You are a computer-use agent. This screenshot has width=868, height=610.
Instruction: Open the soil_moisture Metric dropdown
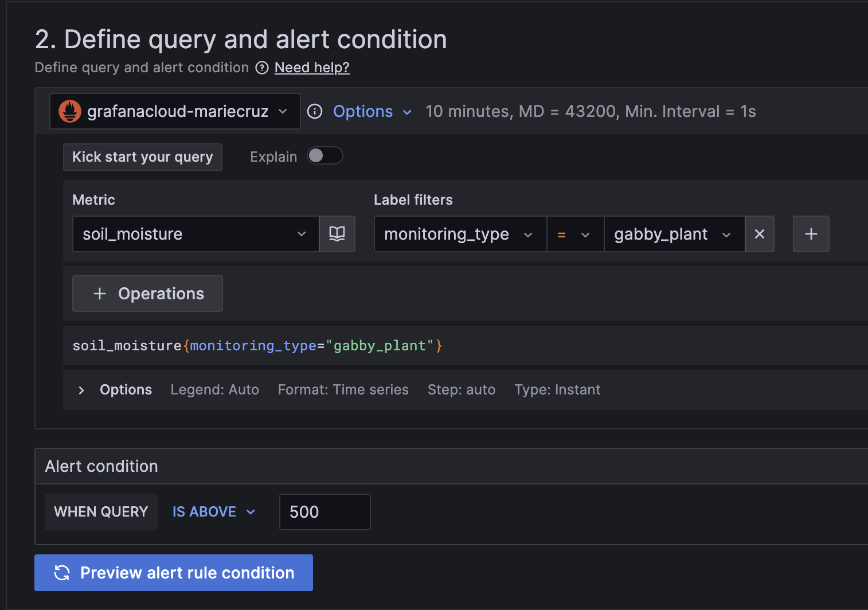[x=301, y=234]
